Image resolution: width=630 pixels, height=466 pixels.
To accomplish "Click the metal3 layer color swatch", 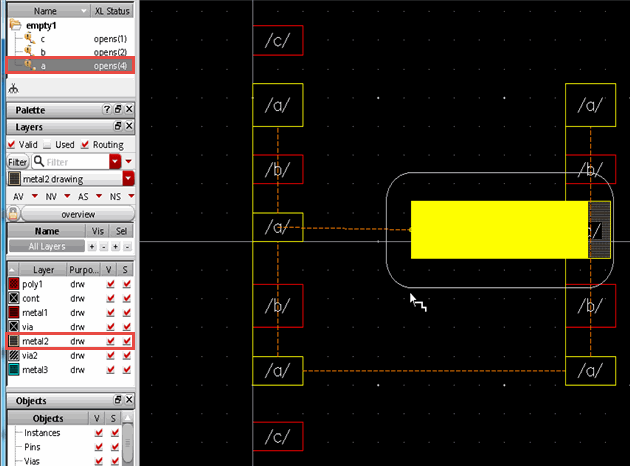I will [x=14, y=370].
